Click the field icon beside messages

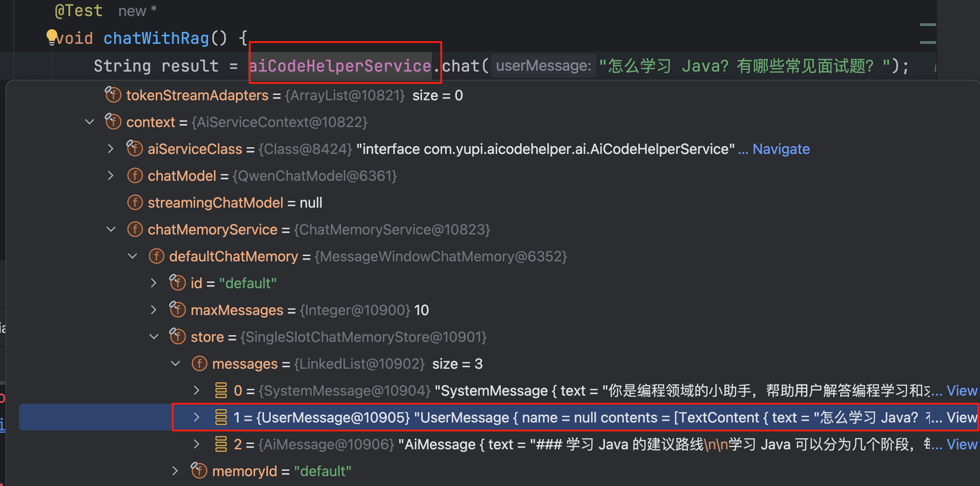tap(199, 363)
